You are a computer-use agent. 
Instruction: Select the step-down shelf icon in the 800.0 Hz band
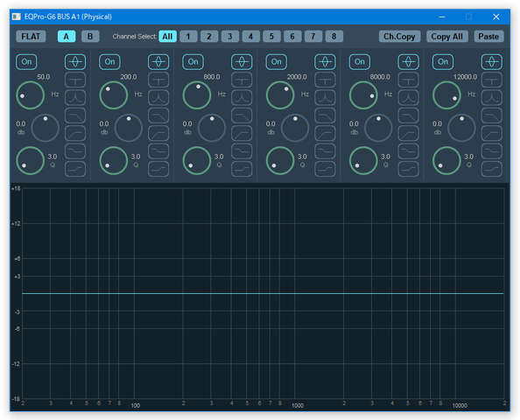(x=242, y=151)
